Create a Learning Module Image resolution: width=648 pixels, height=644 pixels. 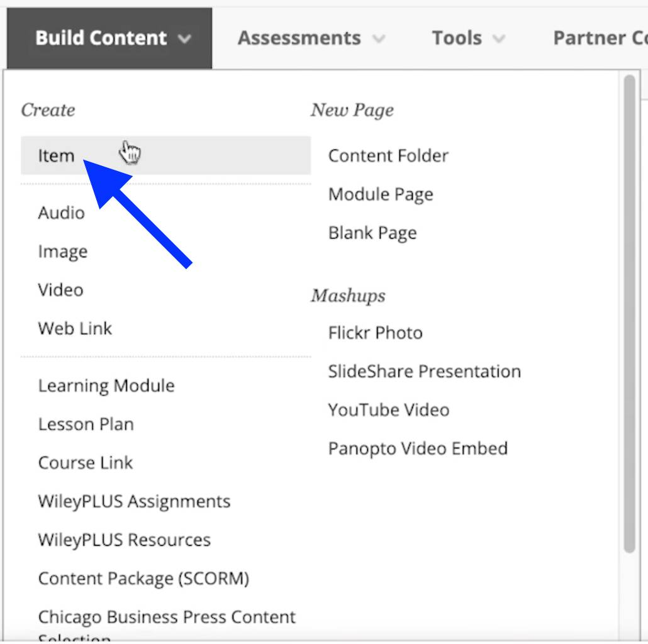click(x=106, y=386)
